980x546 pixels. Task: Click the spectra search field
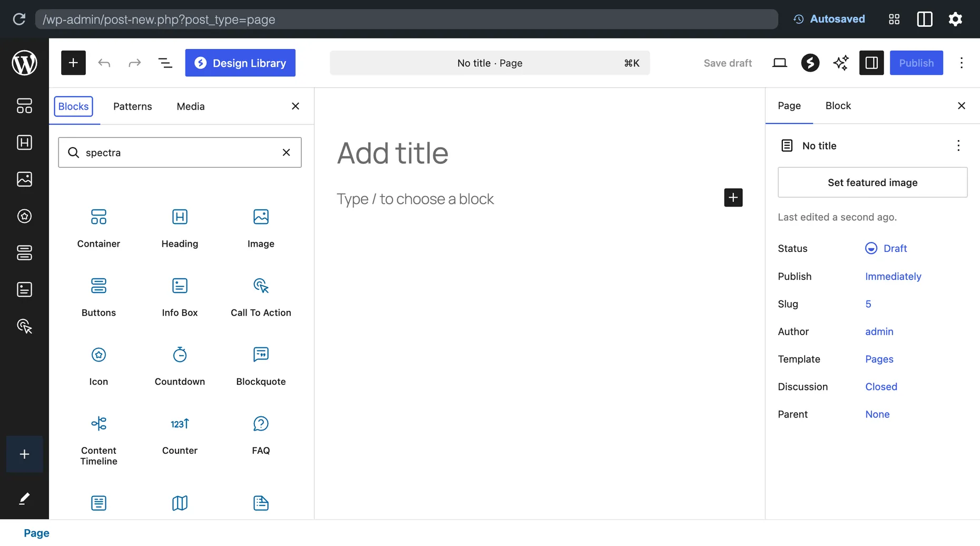[x=180, y=152]
